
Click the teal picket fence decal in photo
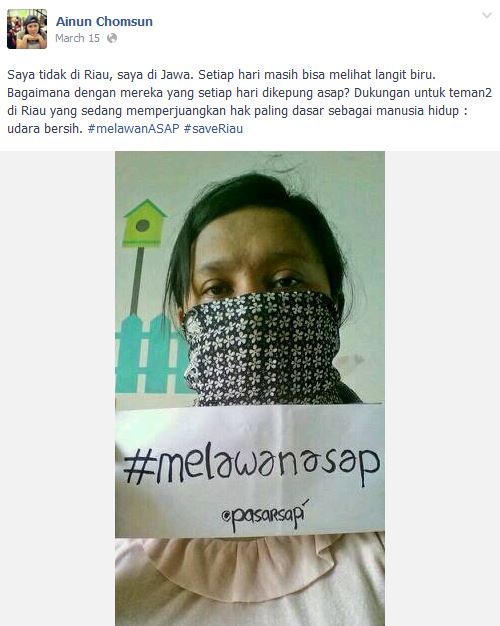click(150, 354)
